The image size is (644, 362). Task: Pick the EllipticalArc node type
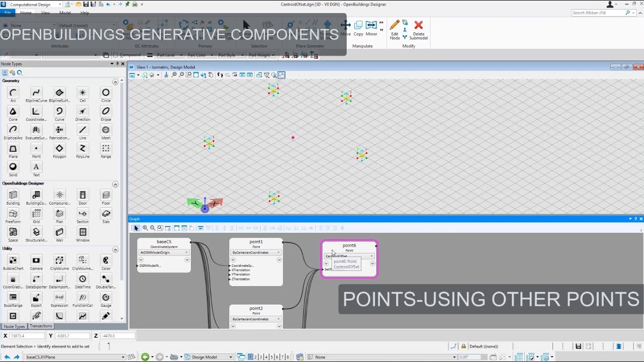tap(13, 132)
